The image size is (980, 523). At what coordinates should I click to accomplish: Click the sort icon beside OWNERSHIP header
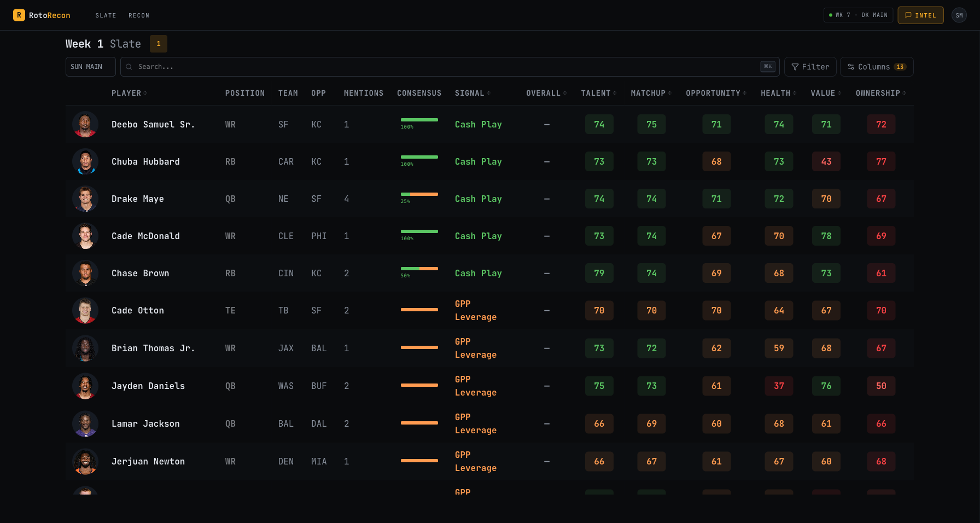(x=905, y=93)
